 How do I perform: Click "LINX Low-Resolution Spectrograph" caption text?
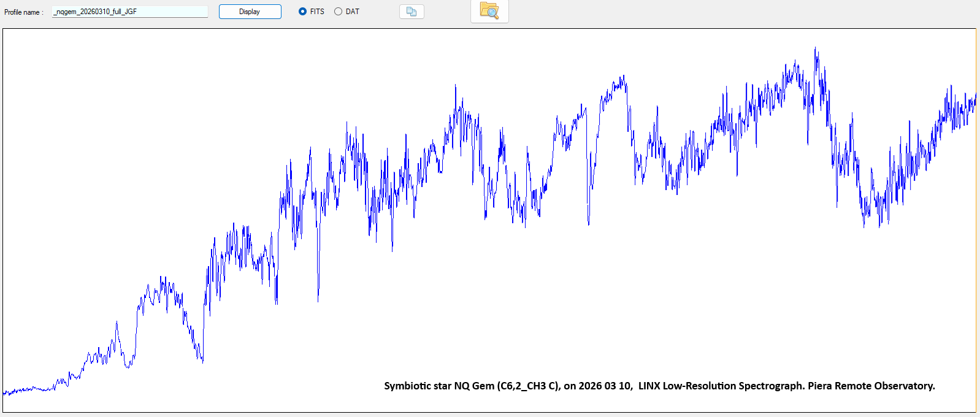point(721,386)
